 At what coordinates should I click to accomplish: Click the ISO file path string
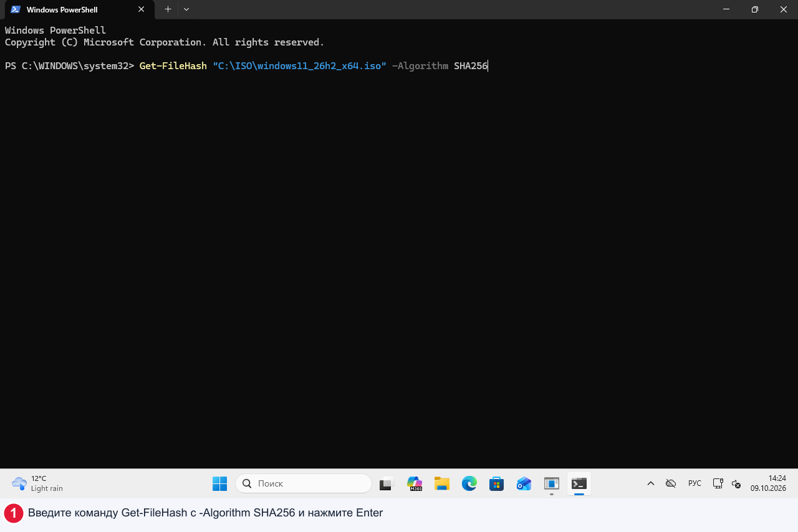pos(299,65)
